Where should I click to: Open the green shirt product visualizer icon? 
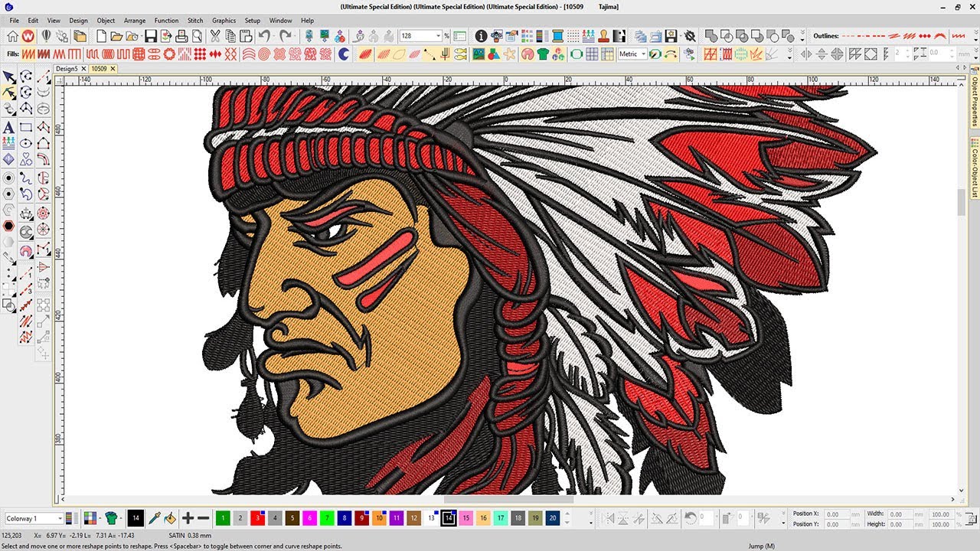pyautogui.click(x=544, y=54)
